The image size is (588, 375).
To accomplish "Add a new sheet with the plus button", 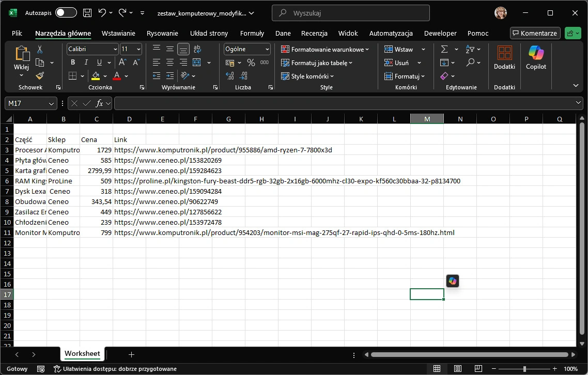I will coord(131,354).
